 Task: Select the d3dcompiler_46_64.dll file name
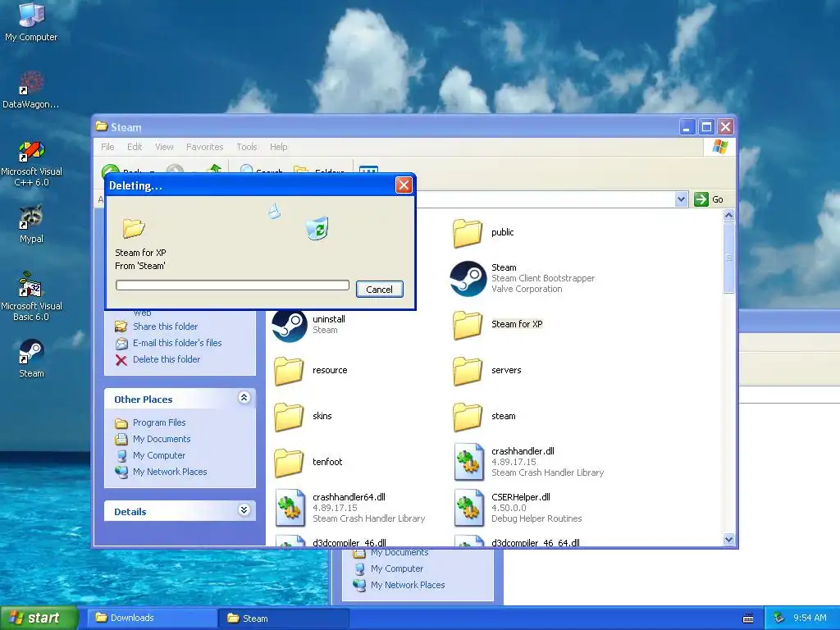pos(536,542)
